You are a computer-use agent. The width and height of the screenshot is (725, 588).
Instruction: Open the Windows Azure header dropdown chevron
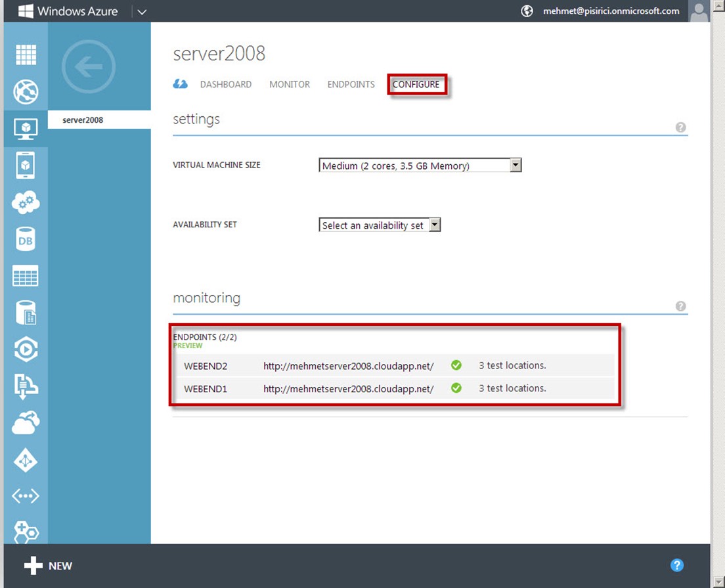click(x=142, y=12)
